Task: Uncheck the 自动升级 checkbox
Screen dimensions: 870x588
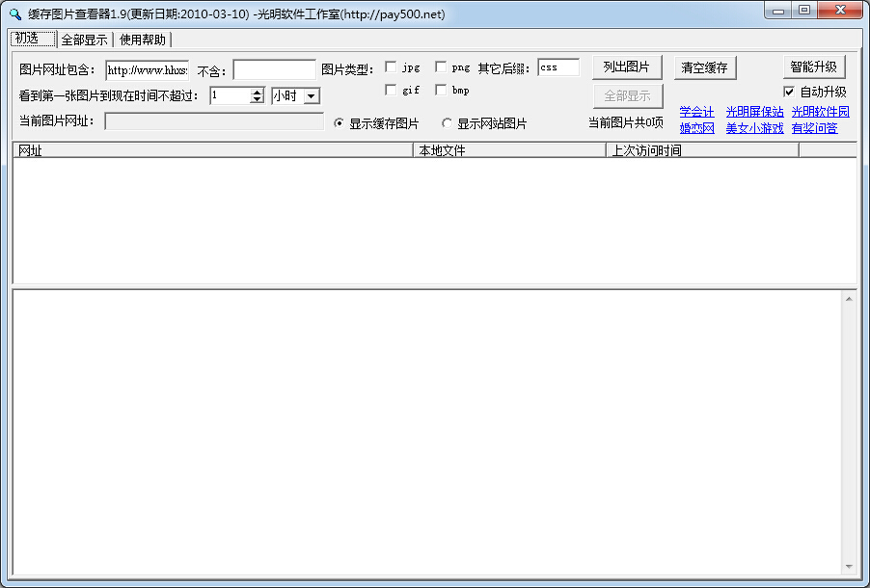Action: point(790,92)
